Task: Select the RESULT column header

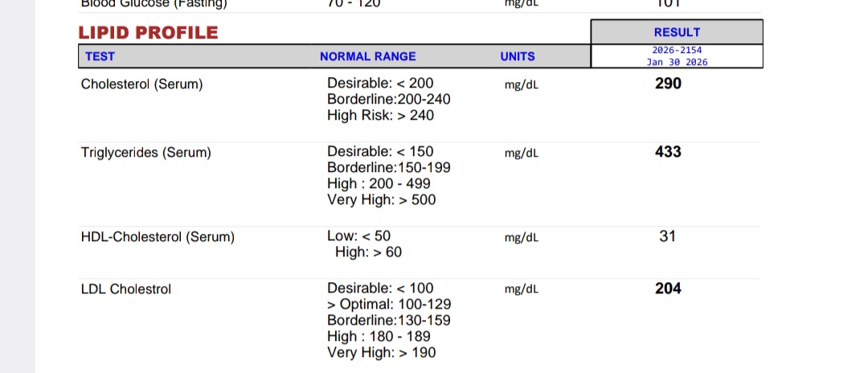Action: click(677, 32)
